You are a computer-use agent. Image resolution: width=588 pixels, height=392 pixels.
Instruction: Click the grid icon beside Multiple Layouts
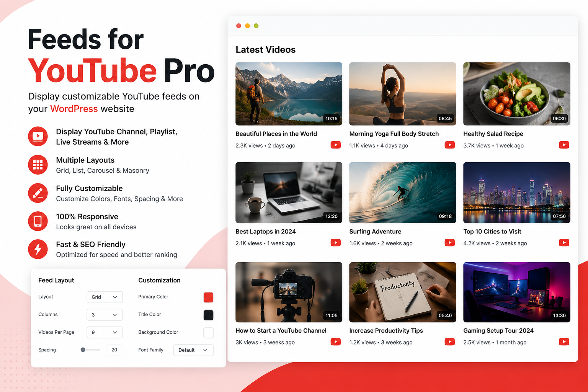38,165
